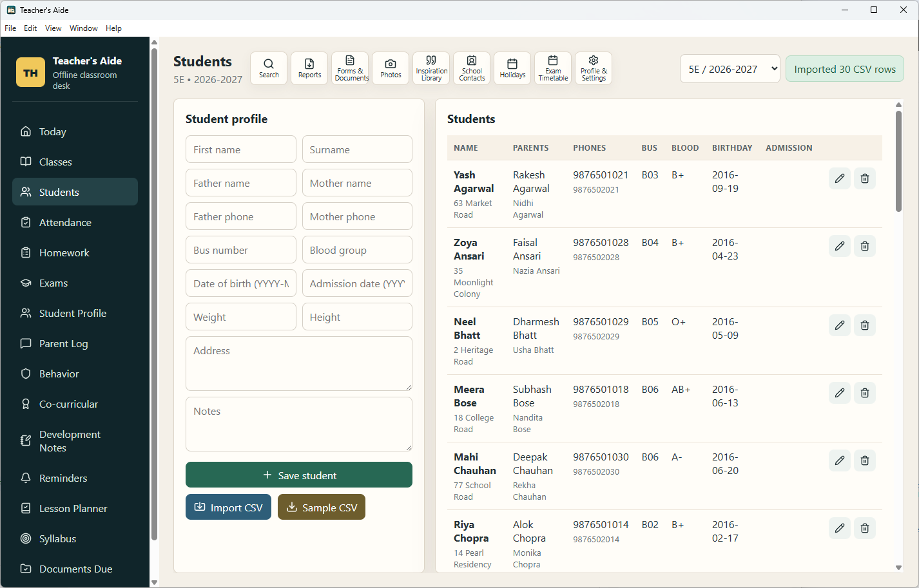Open Attendance in the sidebar

coord(75,222)
